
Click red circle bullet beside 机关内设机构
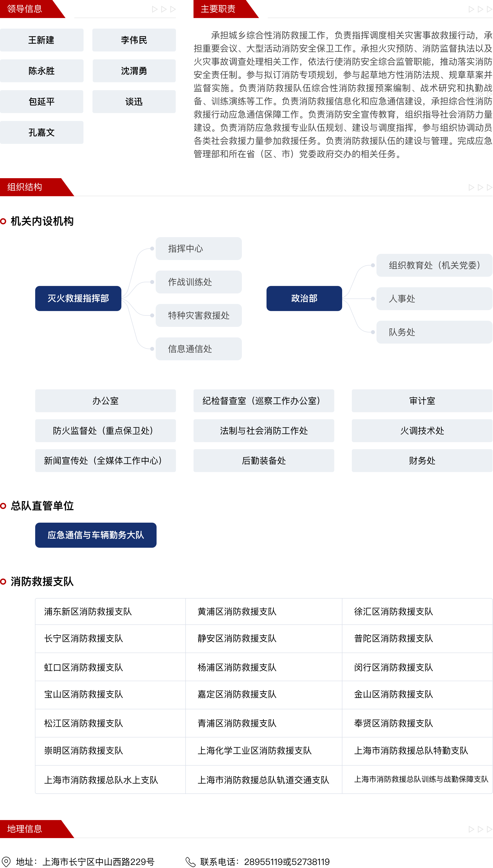click(3, 221)
